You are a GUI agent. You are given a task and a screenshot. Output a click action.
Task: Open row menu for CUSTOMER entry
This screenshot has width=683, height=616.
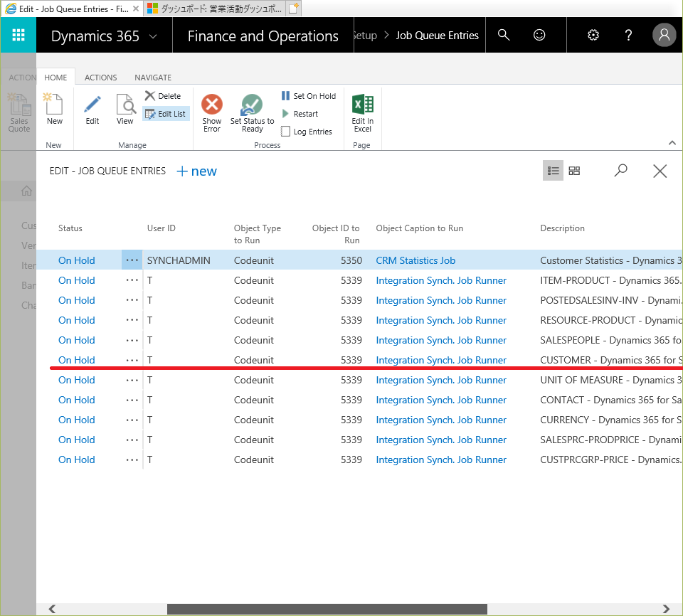point(132,360)
